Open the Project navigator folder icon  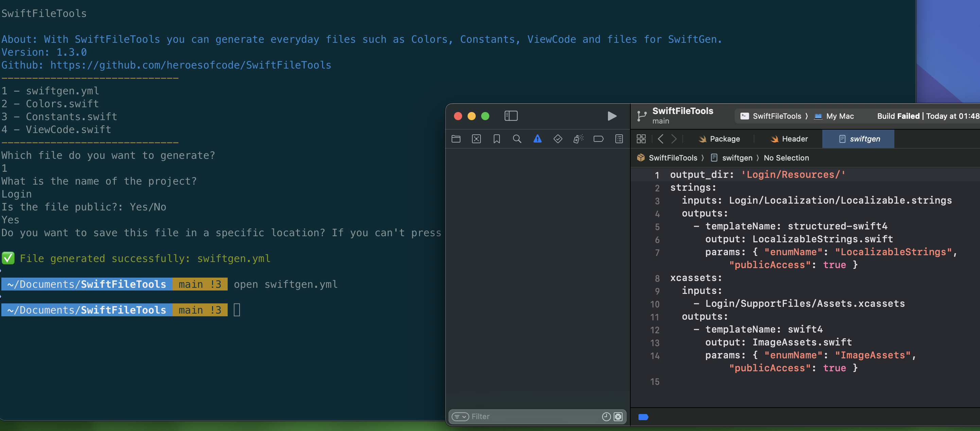pos(456,139)
